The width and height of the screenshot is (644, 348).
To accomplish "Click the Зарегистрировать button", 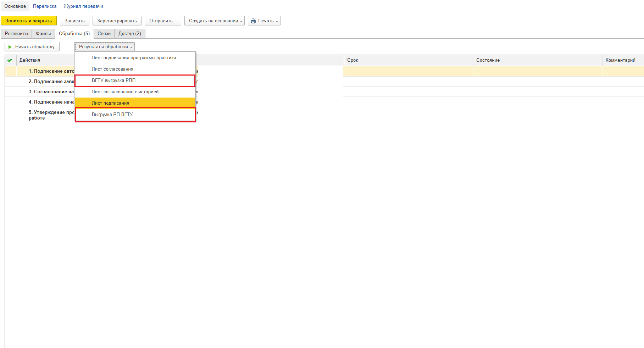I will (x=117, y=21).
